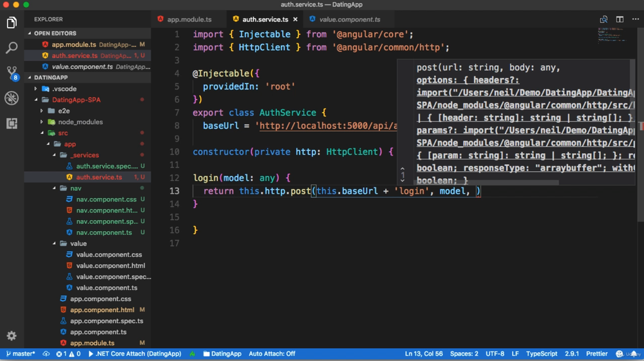Click line number 13 in gutter
Image resolution: width=644 pixels, height=361 pixels.
click(175, 190)
